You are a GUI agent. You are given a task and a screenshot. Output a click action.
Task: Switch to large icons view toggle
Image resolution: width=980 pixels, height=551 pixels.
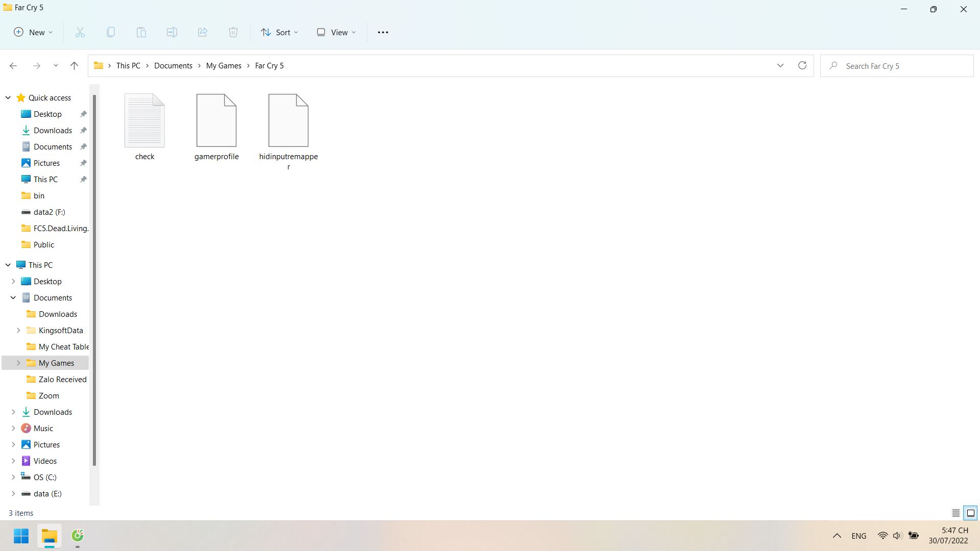pos(970,513)
